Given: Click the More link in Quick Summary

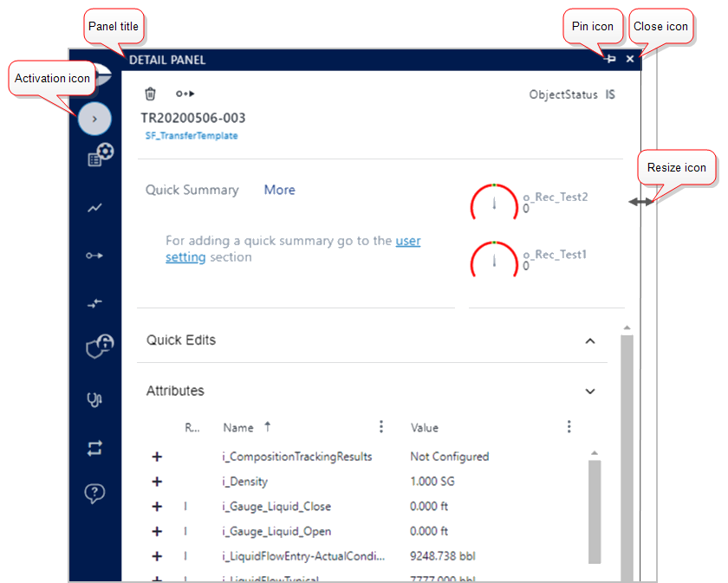Looking at the screenshot, I should [279, 190].
